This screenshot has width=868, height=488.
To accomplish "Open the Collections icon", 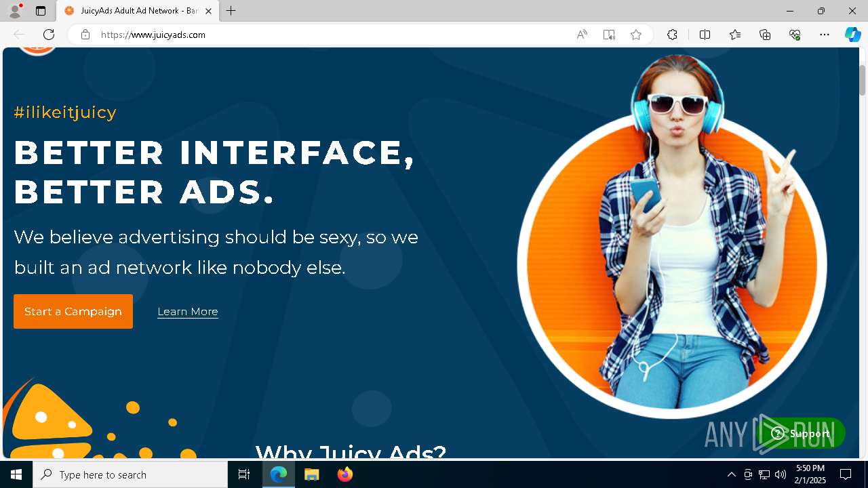I will click(x=765, y=35).
